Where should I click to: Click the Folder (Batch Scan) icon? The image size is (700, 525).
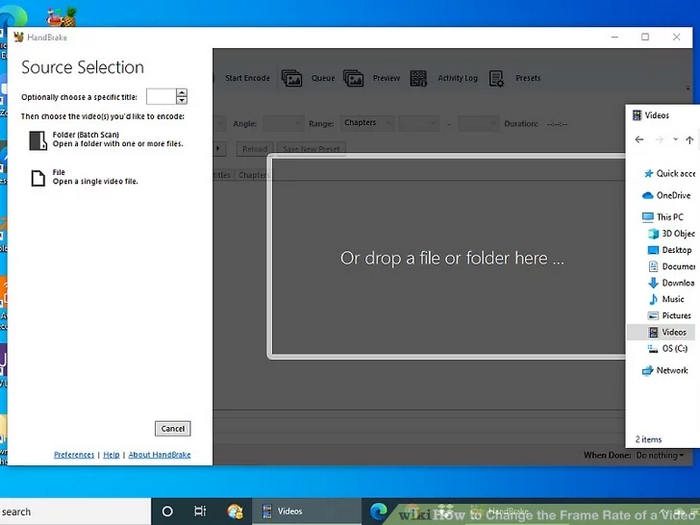pyautogui.click(x=37, y=139)
